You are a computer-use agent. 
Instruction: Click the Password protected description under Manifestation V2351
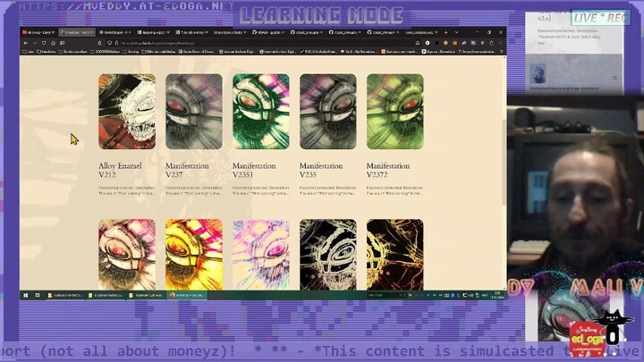[261, 190]
